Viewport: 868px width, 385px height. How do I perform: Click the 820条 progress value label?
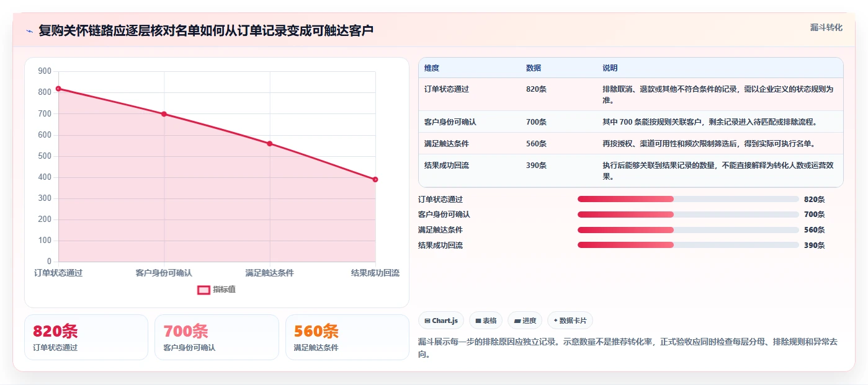point(814,200)
